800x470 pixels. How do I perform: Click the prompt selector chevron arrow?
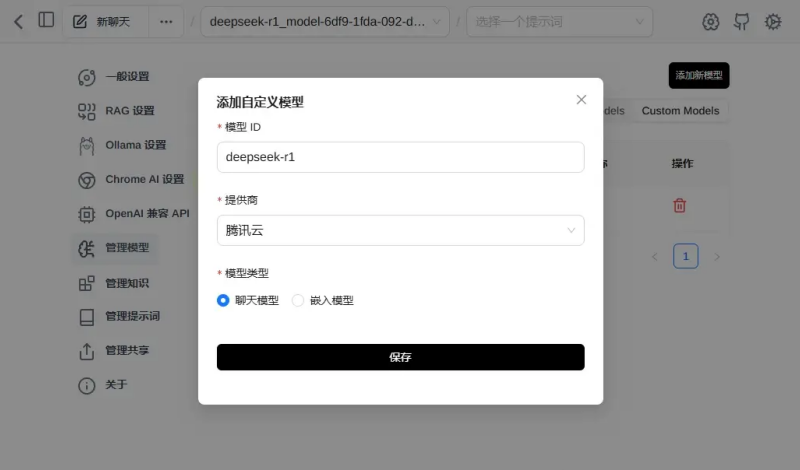639,21
